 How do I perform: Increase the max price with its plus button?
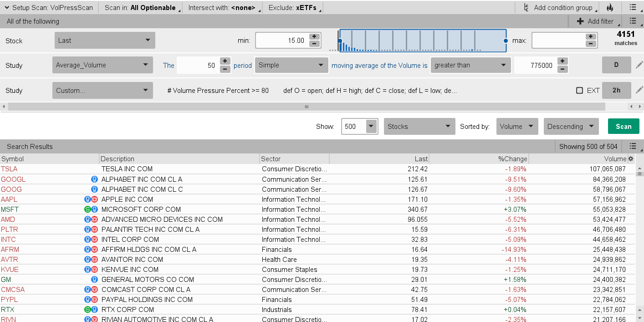tap(590, 36)
